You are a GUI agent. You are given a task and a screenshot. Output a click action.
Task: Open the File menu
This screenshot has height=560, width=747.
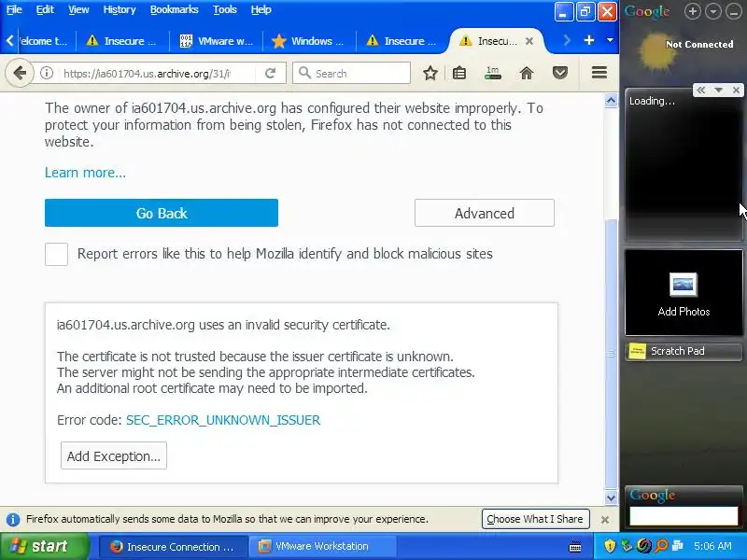(x=14, y=9)
